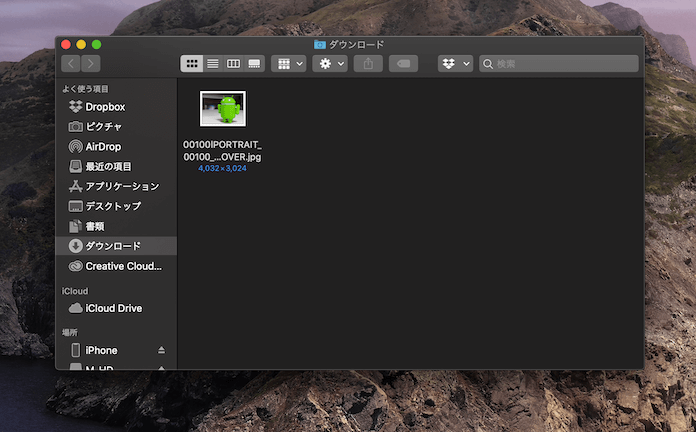This screenshot has width=696, height=432.
Task: Go back with the left chevron button
Action: (71, 63)
